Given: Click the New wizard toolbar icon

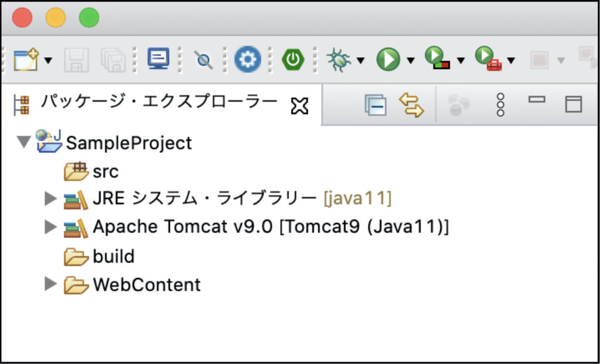Looking at the screenshot, I should (25, 60).
